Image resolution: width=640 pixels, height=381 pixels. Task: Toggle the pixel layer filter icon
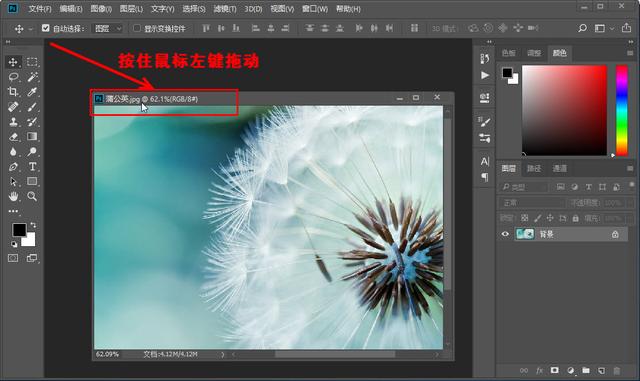(560, 187)
